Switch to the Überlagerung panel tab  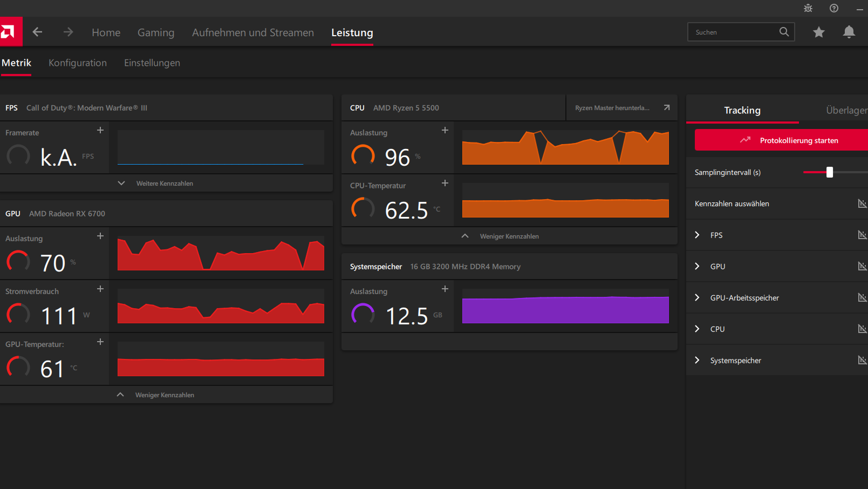(846, 110)
